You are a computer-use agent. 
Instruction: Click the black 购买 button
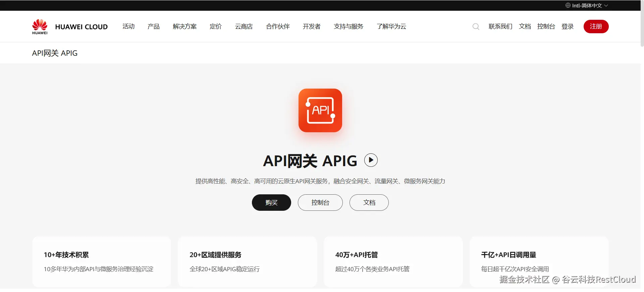(271, 202)
